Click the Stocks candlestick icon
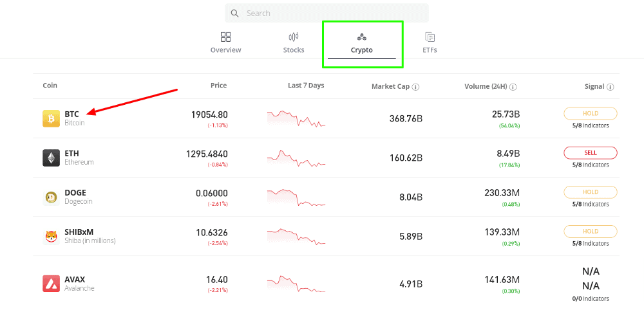The image size is (644, 310). click(294, 37)
